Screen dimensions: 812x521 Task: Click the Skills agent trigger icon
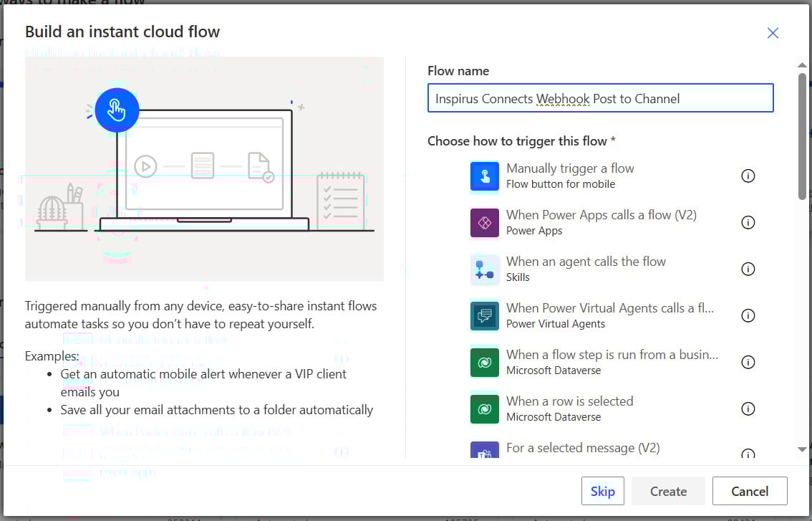tap(484, 269)
